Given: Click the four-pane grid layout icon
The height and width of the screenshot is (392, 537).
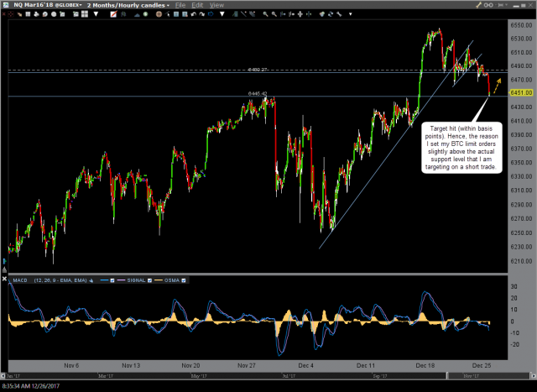Looking at the screenshot, I should pos(84,14).
